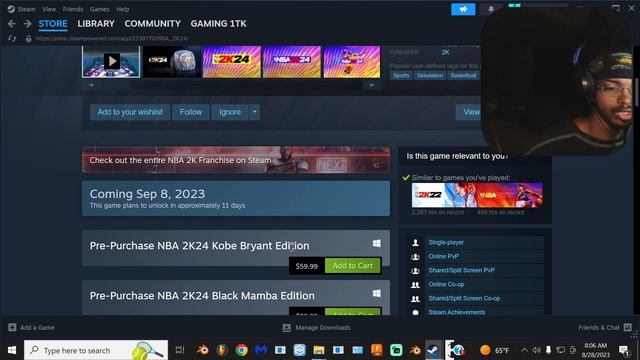Launch Google Chrome from the taskbar
The width and height of the screenshot is (640, 360).
point(241,350)
